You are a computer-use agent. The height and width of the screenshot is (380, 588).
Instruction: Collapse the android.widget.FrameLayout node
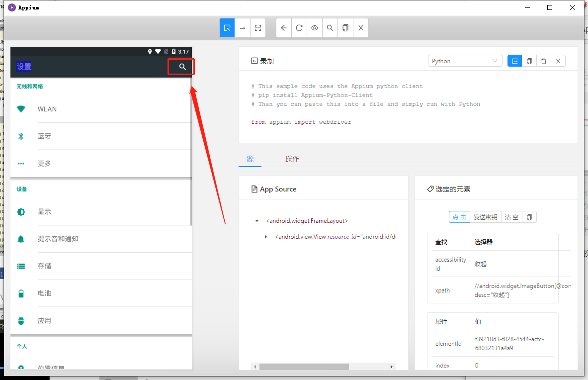coord(257,220)
